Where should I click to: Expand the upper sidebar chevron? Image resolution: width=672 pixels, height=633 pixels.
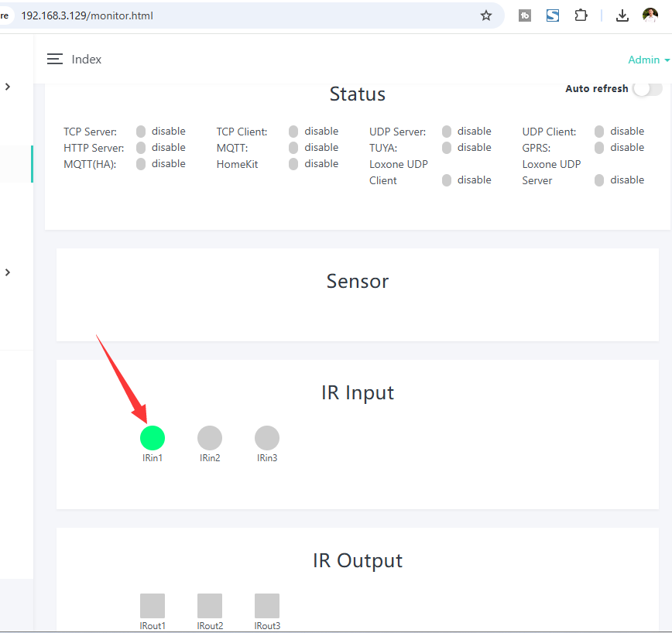(x=8, y=87)
